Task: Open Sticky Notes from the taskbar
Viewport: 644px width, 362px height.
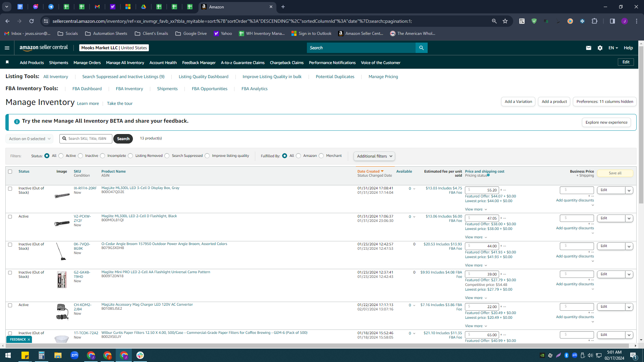Action: (25, 355)
